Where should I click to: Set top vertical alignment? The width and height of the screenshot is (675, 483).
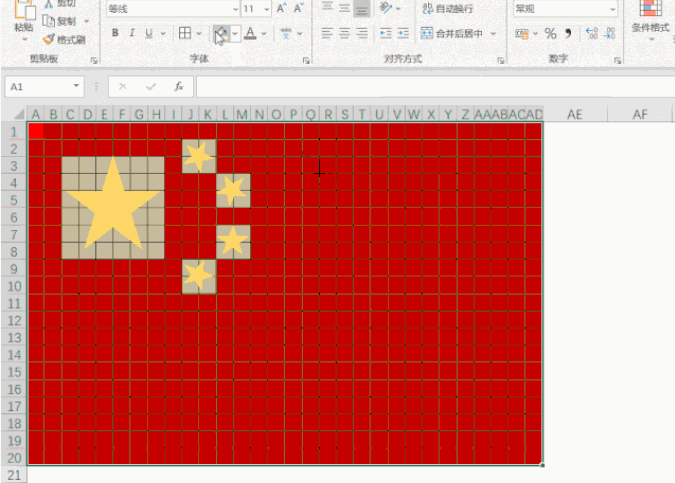point(327,7)
